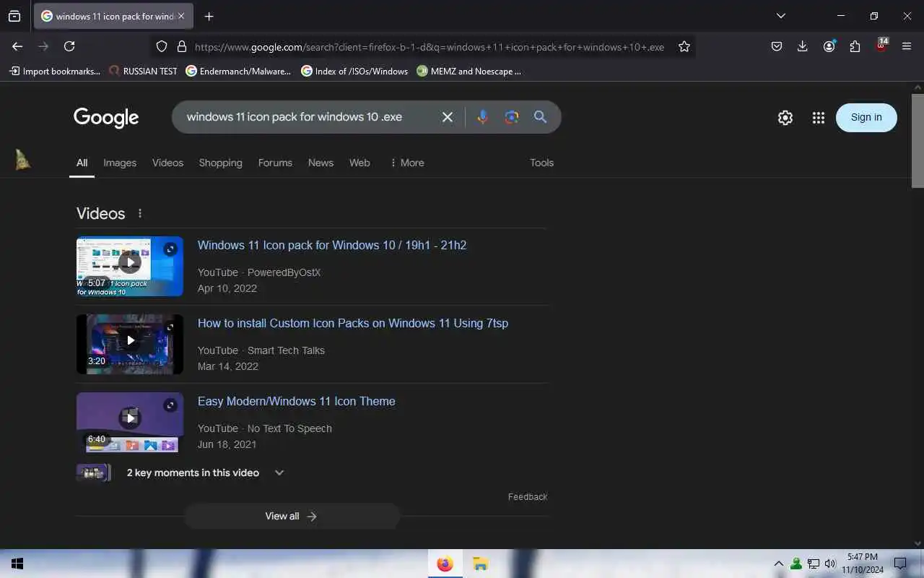The height and width of the screenshot is (578, 924).
Task: Reload the current page
Action: click(69, 46)
